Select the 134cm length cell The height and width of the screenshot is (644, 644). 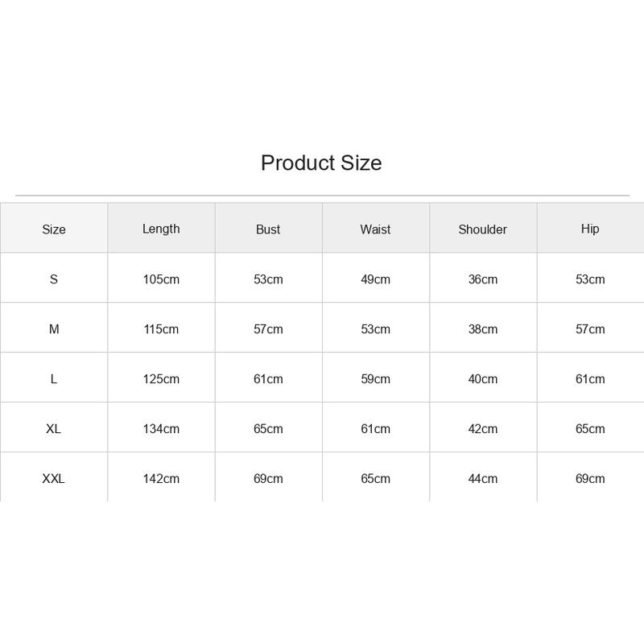pyautogui.click(x=161, y=429)
